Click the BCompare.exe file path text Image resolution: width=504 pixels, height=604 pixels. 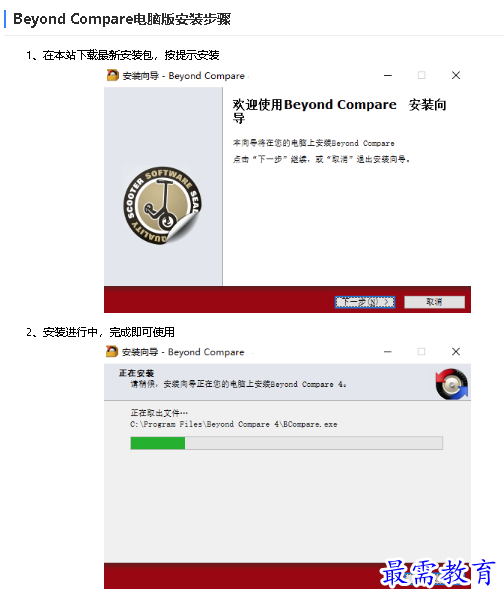234,424
